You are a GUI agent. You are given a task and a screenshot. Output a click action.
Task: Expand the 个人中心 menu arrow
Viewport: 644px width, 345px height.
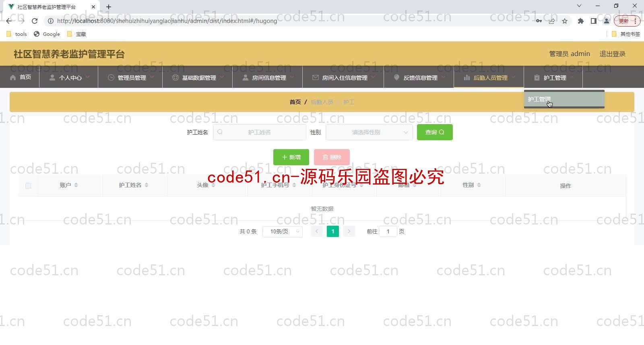(87, 77)
